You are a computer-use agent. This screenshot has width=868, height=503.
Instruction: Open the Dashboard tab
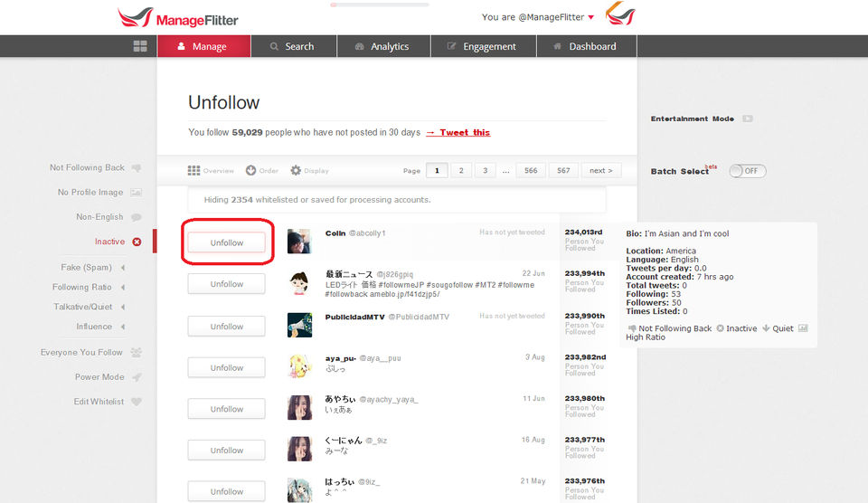click(x=586, y=46)
